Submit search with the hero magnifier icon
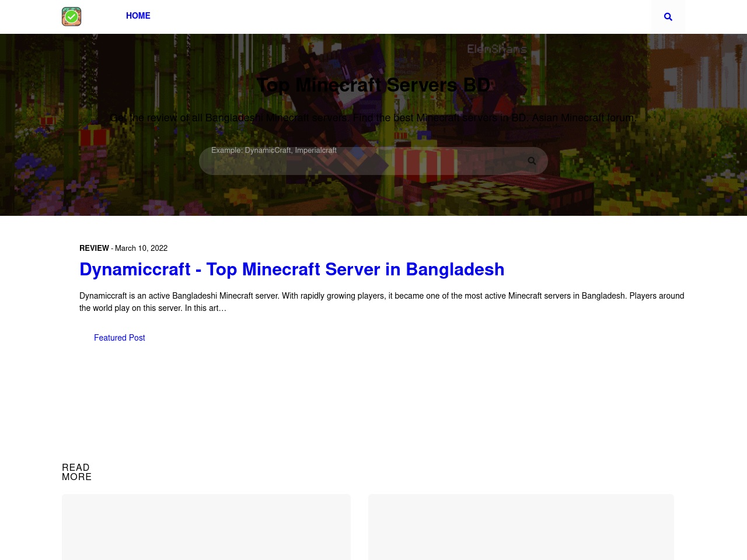Image resolution: width=747 pixels, height=560 pixels. (x=532, y=161)
